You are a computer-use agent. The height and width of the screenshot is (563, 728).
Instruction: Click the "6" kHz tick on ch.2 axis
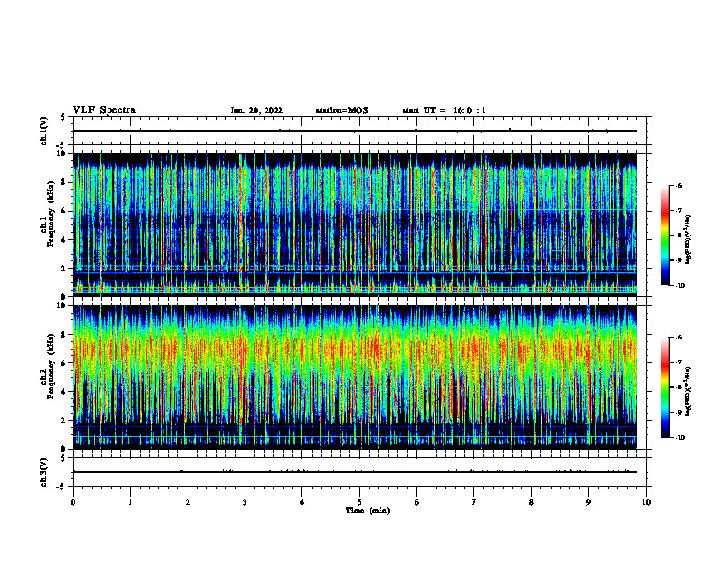click(64, 363)
